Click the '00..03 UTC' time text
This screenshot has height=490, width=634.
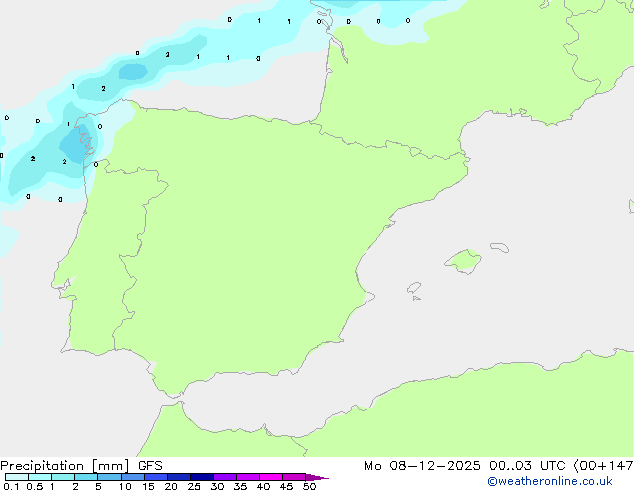[527, 466]
